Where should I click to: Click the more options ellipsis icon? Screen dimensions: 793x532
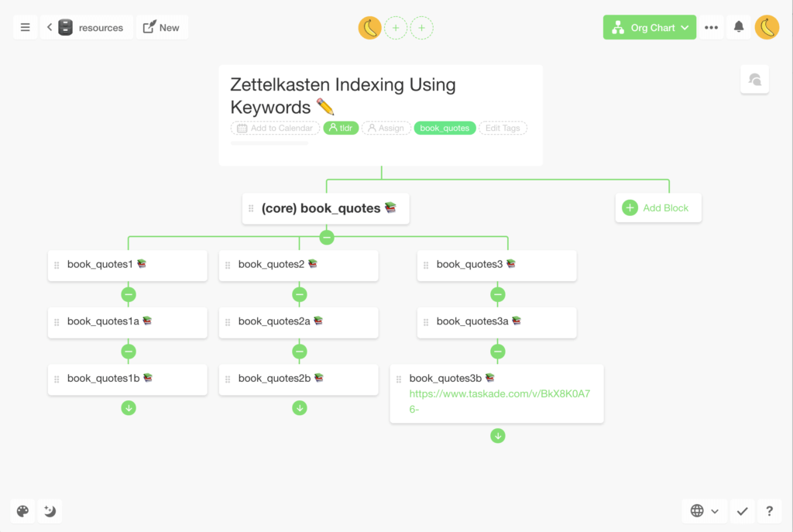(712, 26)
